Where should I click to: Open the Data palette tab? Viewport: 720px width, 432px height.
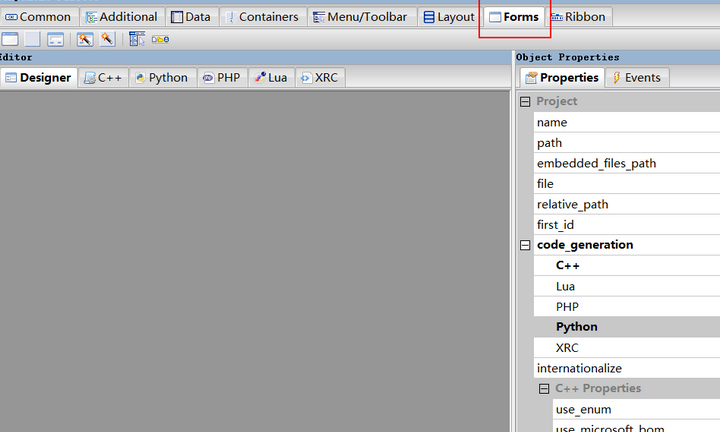coord(191,17)
